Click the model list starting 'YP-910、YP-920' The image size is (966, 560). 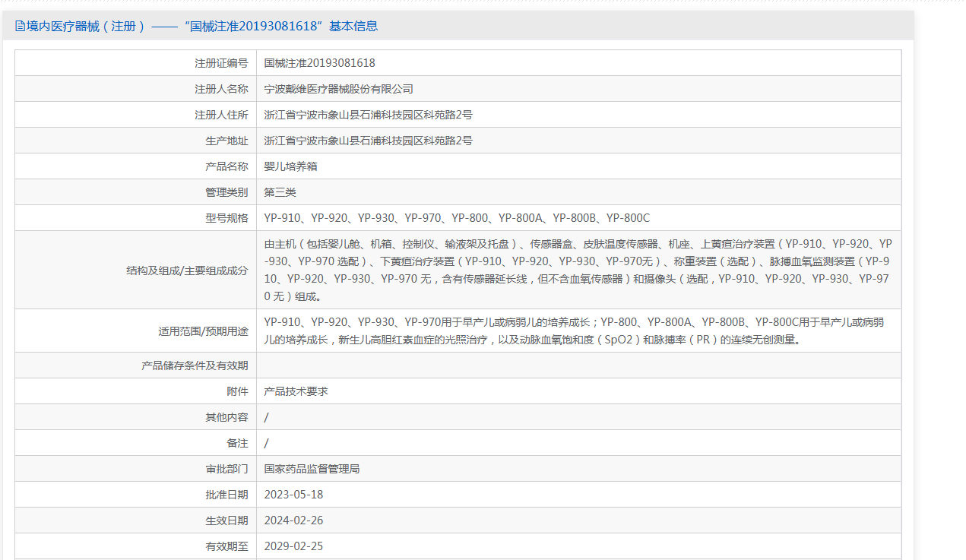coord(457,218)
